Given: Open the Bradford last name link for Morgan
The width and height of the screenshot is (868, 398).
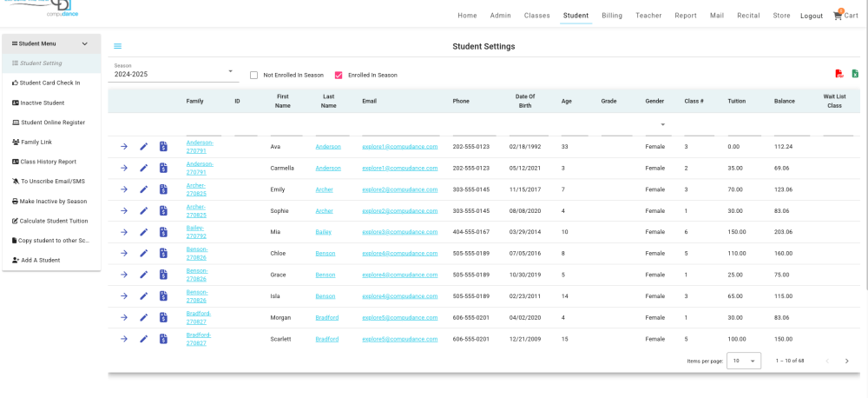Looking at the screenshot, I should click(x=327, y=318).
